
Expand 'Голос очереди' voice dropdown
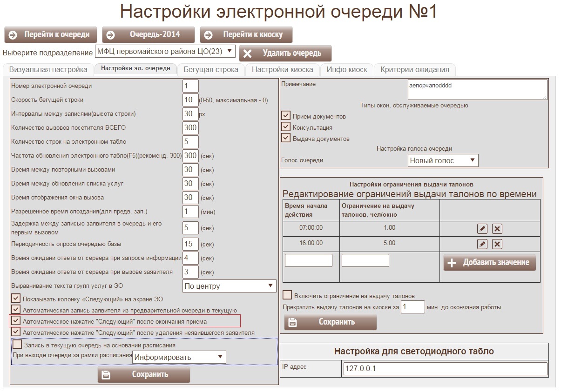point(443,161)
